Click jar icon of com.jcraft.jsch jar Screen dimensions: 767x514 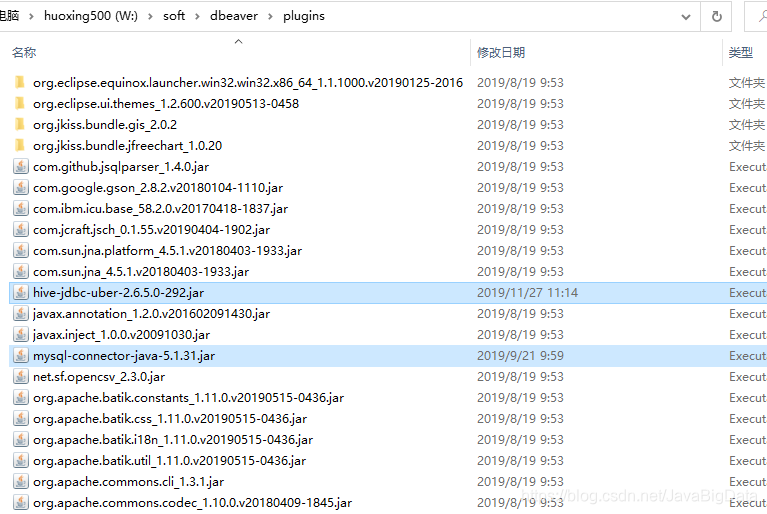coord(21,230)
